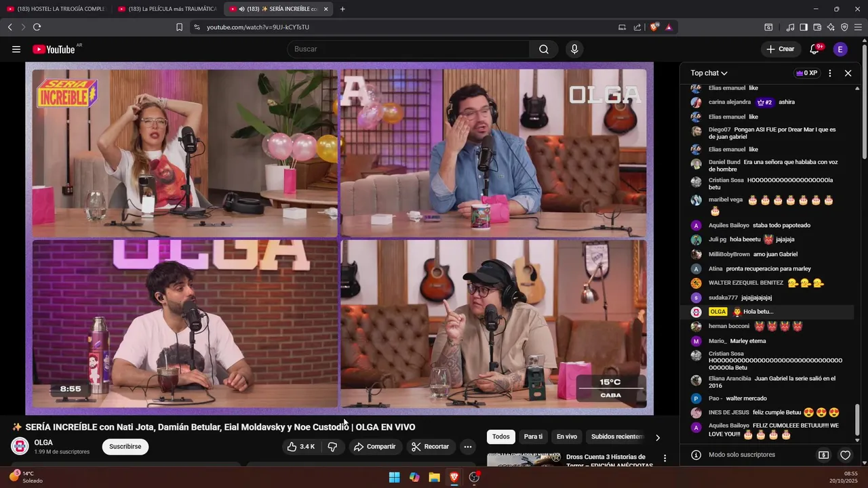Open Windows Start menu

click(x=394, y=477)
